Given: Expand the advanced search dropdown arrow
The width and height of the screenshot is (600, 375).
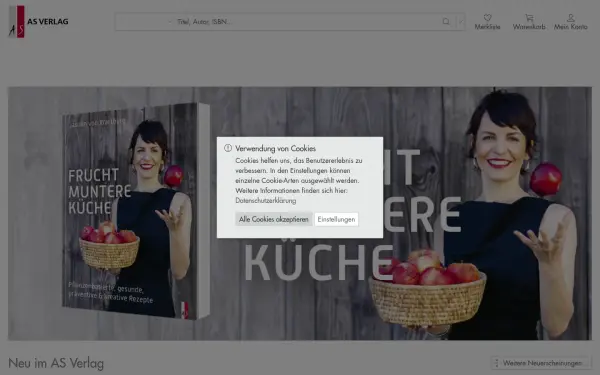Looking at the screenshot, I should click(461, 22).
